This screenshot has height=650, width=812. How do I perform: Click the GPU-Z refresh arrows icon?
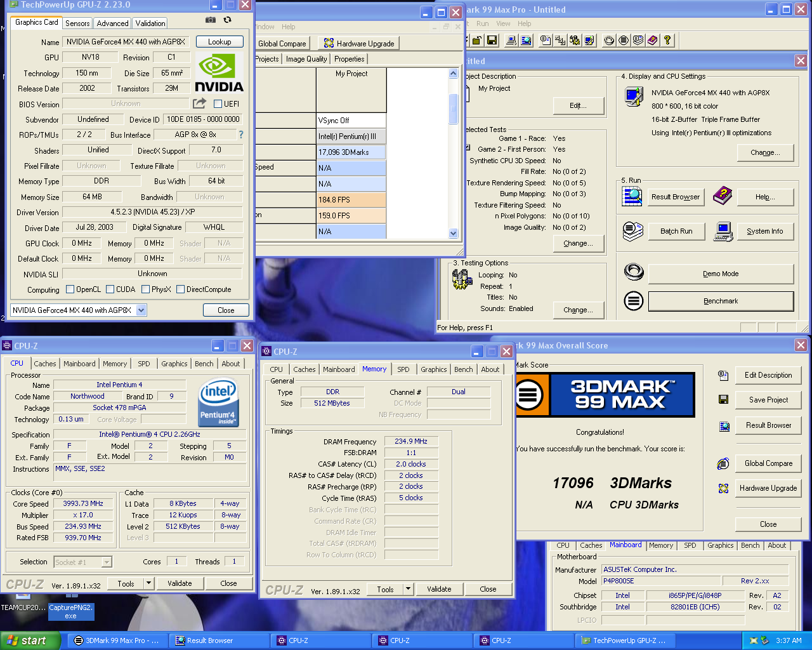pos(227,20)
